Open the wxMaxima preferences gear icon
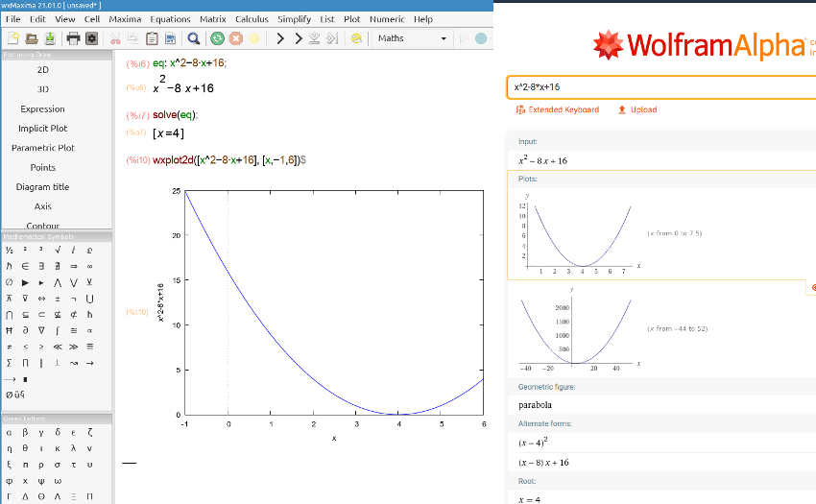Screen dimensions: 816x504 [91, 38]
